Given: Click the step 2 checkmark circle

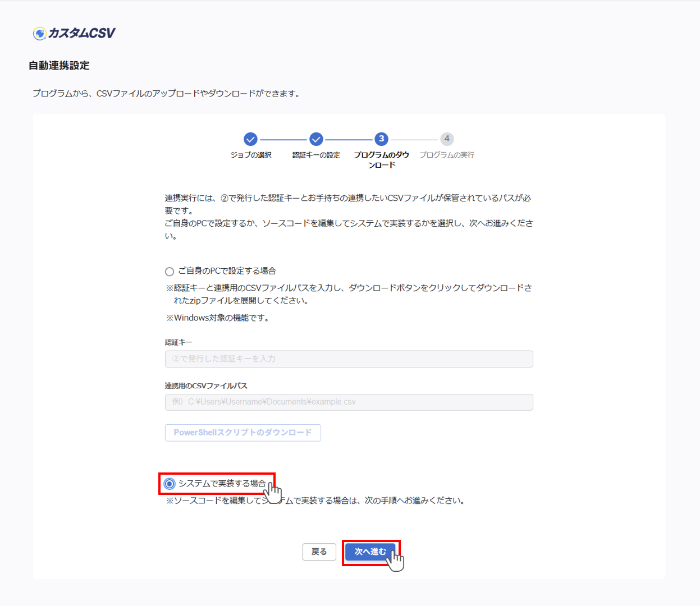Looking at the screenshot, I should coord(316,139).
